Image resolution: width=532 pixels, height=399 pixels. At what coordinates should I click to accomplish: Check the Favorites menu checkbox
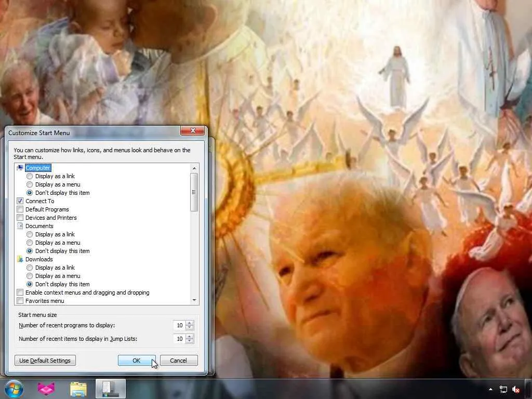click(x=20, y=301)
